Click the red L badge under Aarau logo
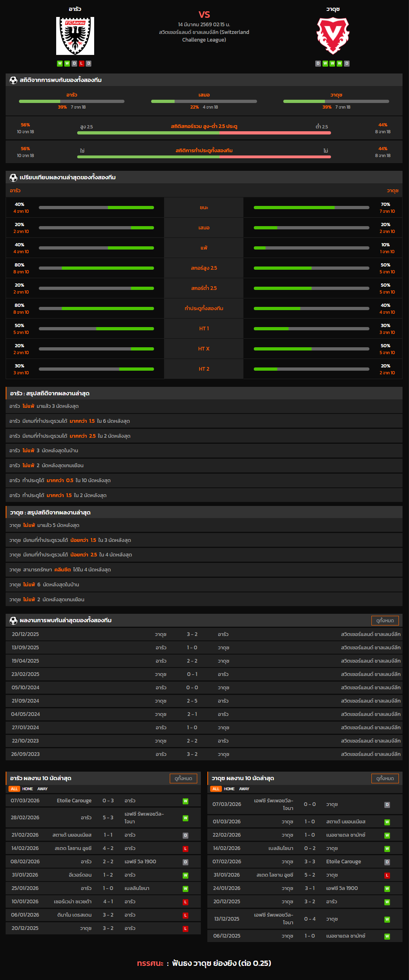 click(82, 63)
